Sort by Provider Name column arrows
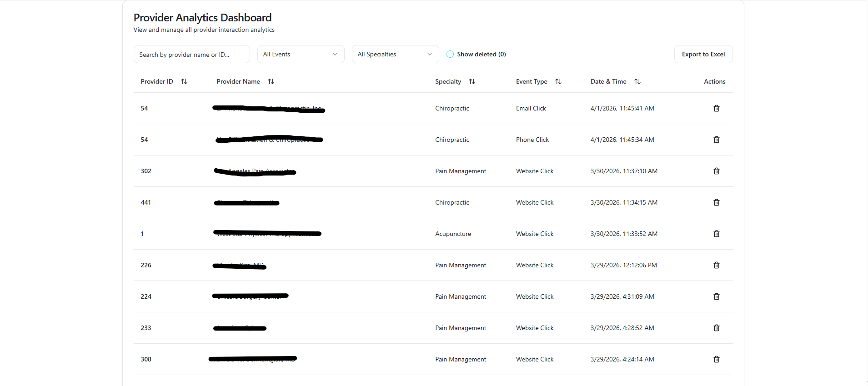 point(271,81)
